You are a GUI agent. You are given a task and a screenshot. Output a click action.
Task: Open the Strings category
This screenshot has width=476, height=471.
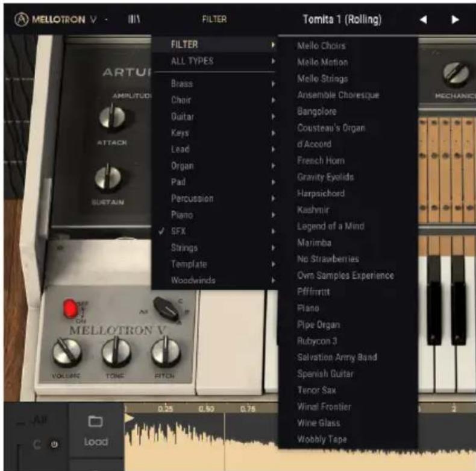click(215, 248)
